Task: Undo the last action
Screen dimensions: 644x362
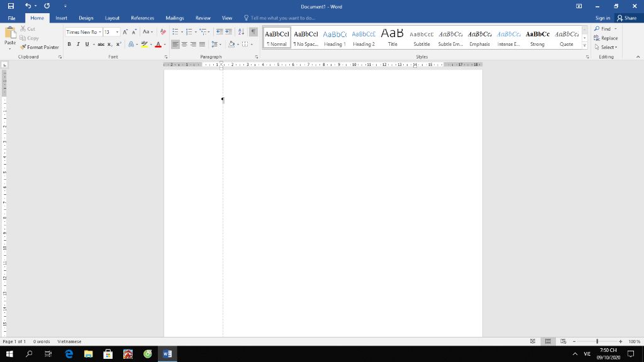Action: pyautogui.click(x=28, y=6)
